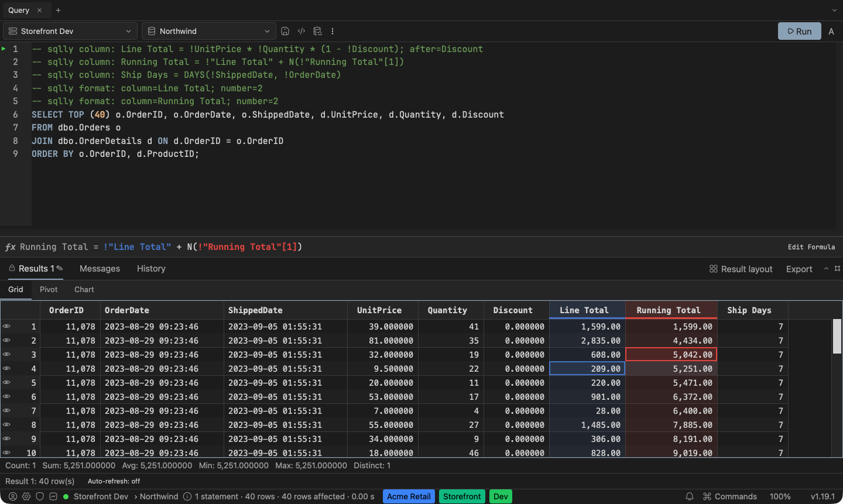Toggle eye icon for row 7
This screenshot has width=843, height=504.
point(6,410)
